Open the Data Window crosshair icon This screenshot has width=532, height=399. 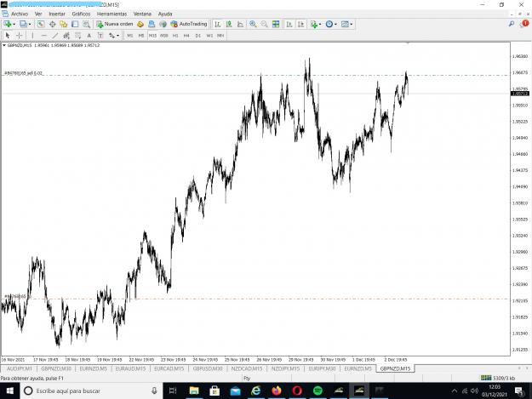[x=52, y=24]
